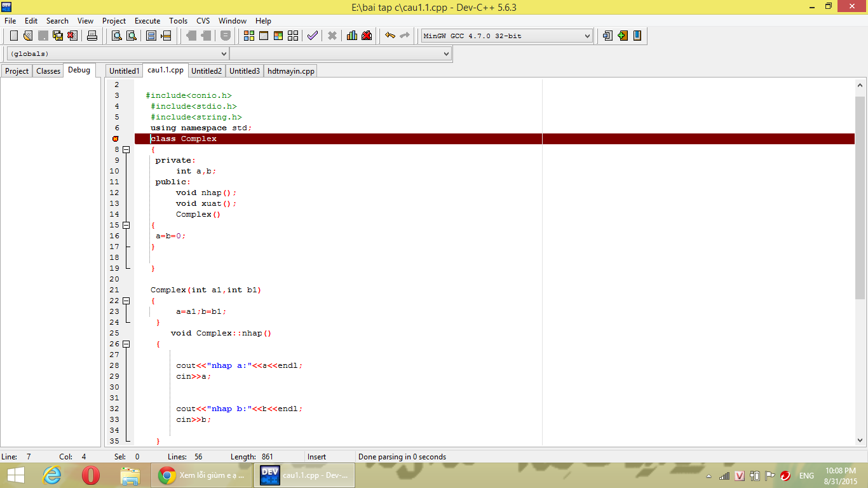
Task: Remove the breakpoint on line 7
Action: click(x=116, y=139)
